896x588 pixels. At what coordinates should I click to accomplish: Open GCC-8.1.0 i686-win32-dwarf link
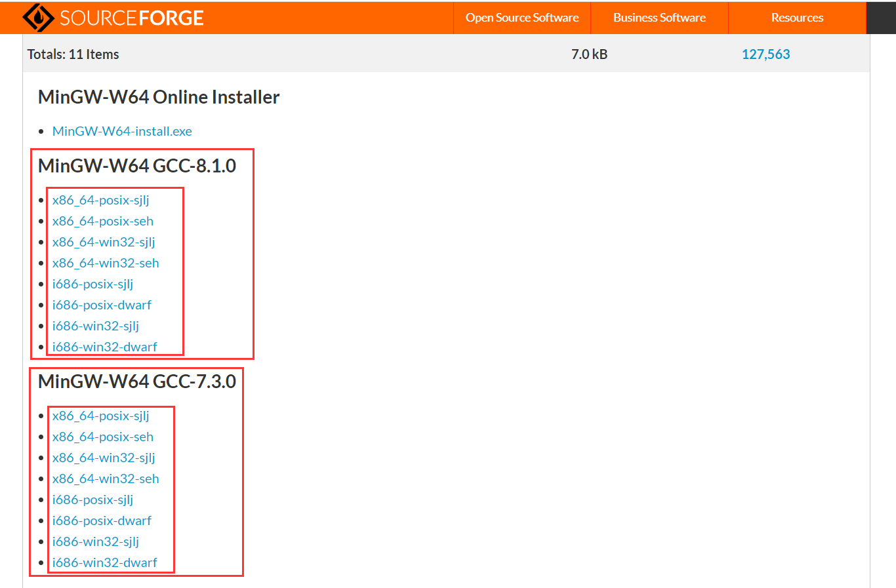coord(105,347)
